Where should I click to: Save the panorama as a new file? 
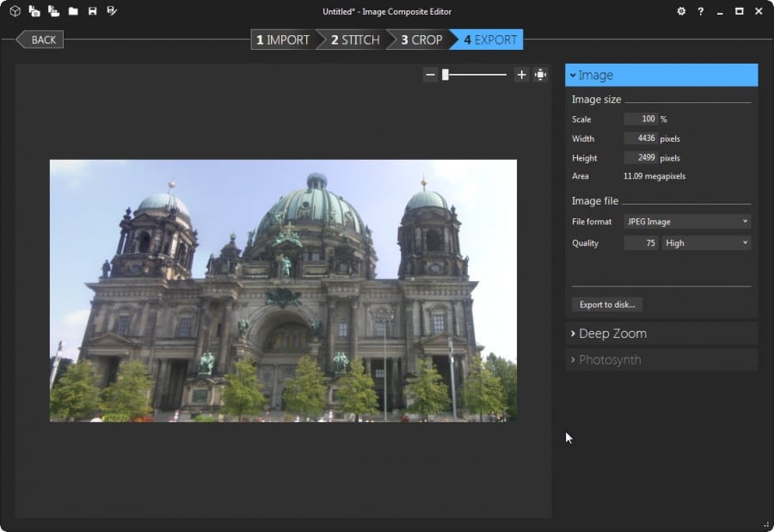[111, 11]
